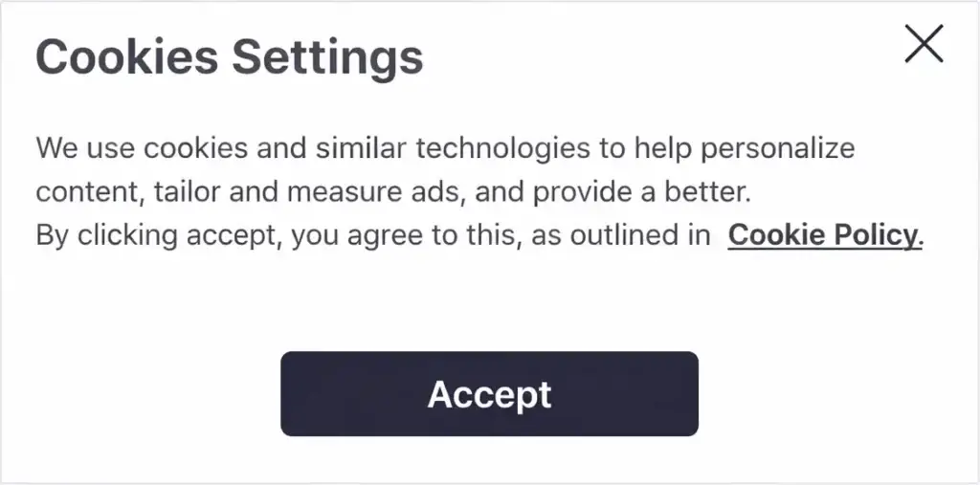Click the phrase 'provide a better'

pos(639,192)
